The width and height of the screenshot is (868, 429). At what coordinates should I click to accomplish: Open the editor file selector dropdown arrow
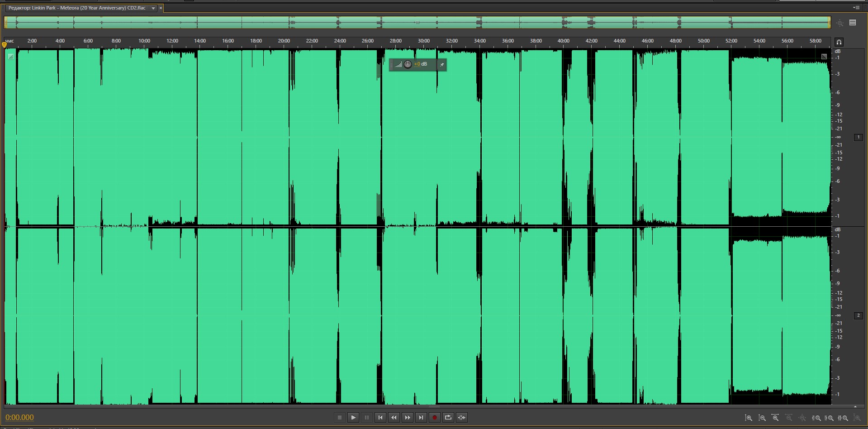click(x=153, y=8)
